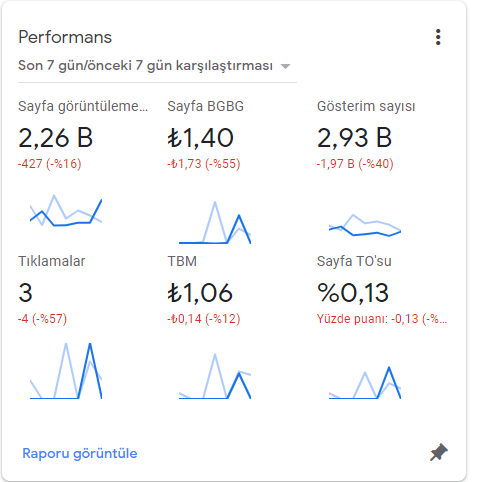Click the Performans card title
Viewport: 477px width, 482px height.
pyautogui.click(x=65, y=37)
